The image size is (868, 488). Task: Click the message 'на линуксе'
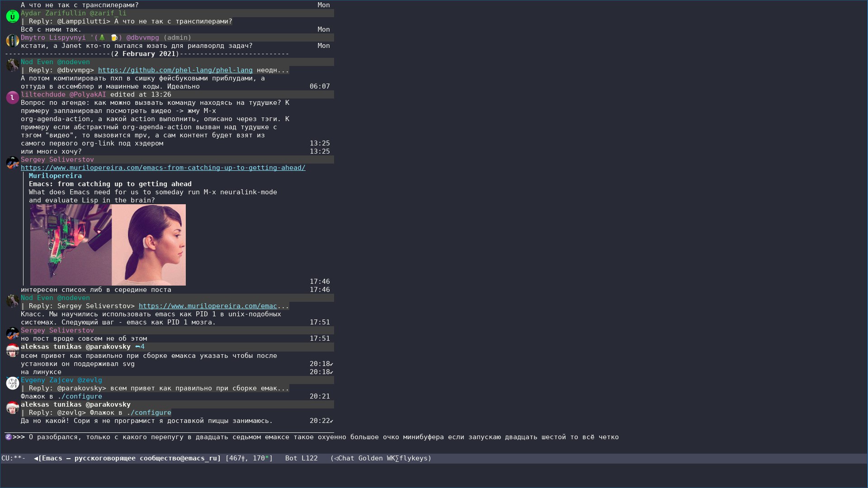click(41, 372)
